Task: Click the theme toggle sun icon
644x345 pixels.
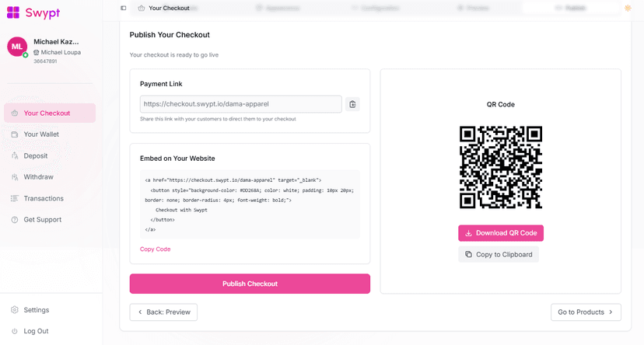Action: point(628,8)
